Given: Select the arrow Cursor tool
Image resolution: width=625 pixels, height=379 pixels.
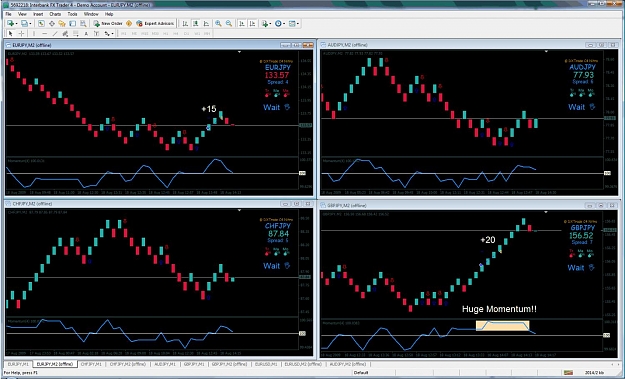Looking at the screenshot, I should pyautogui.click(x=10, y=33).
